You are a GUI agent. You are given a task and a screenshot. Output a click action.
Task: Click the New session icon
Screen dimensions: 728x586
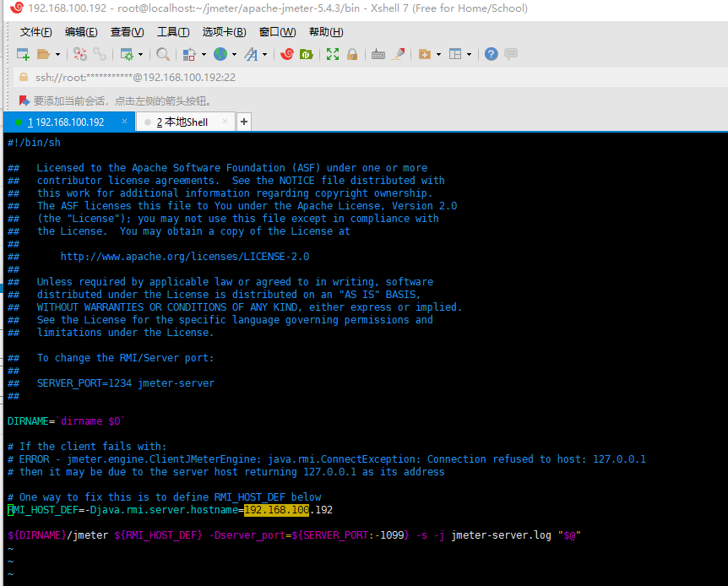coord(23,54)
